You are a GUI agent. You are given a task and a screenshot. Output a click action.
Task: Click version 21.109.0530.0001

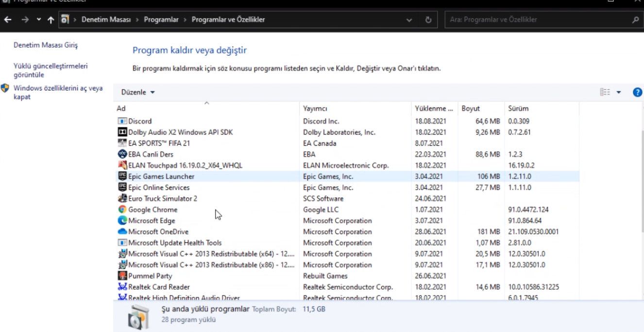coord(533,232)
